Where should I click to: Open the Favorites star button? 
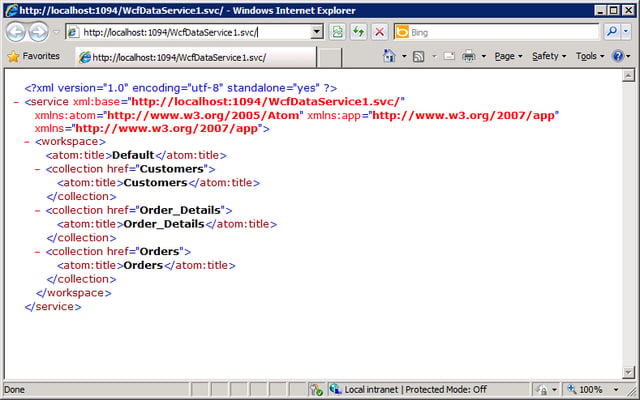[x=33, y=56]
